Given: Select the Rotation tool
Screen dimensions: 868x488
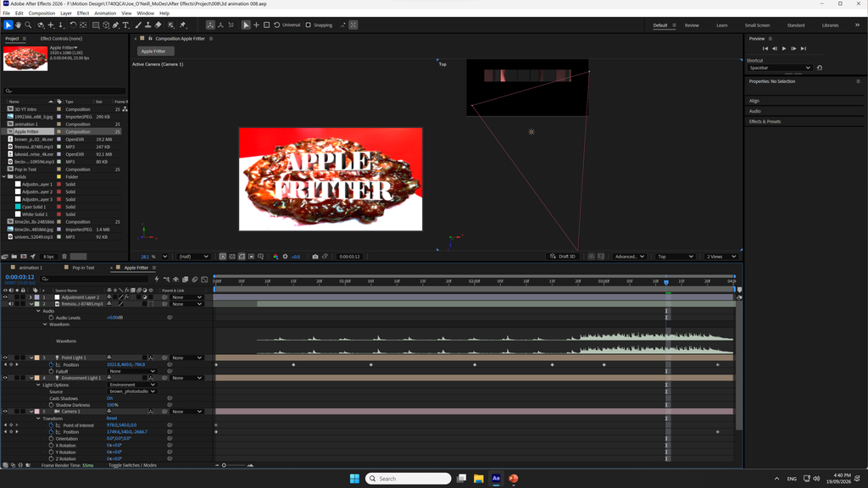Looking at the screenshot, I should [73, 25].
